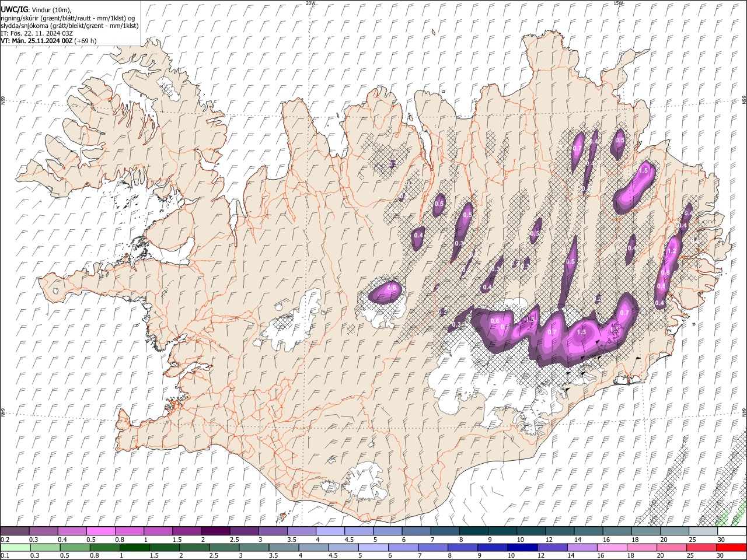Pick the light lavender 4–4.5 snow scale swatch
This screenshot has height=560, width=747.
(330, 531)
